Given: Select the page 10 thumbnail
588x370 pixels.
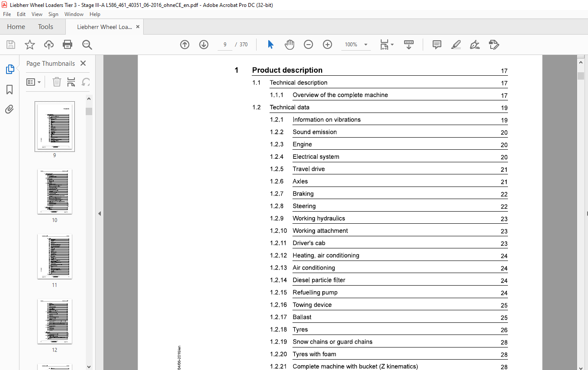Looking at the screenshot, I should pos(55,191).
